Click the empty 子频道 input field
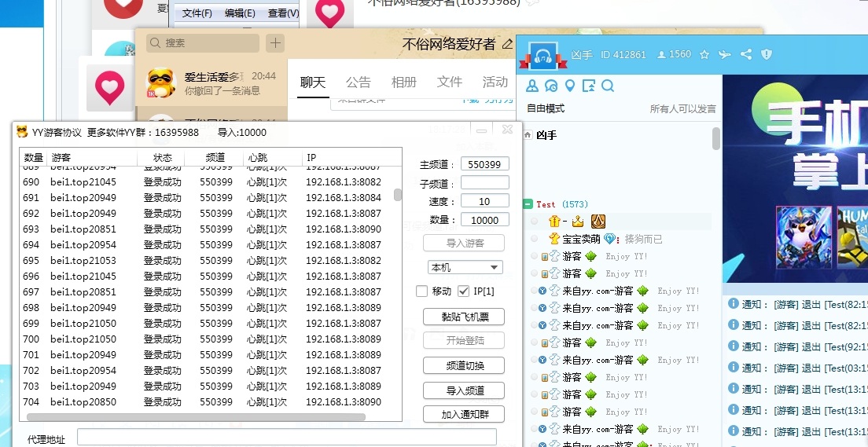 click(x=484, y=182)
